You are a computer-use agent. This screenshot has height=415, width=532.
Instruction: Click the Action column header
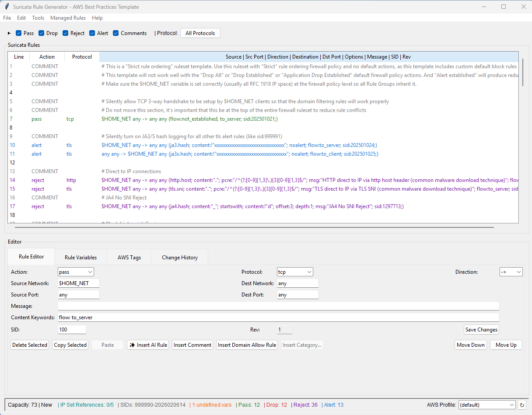[x=47, y=57]
